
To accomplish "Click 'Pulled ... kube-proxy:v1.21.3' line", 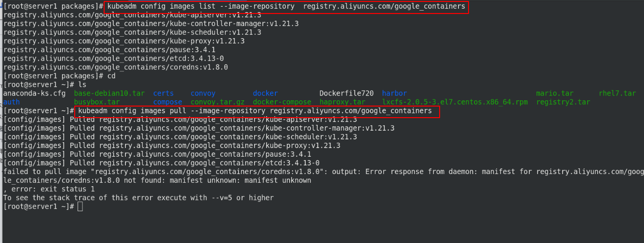I will click(x=172, y=145).
